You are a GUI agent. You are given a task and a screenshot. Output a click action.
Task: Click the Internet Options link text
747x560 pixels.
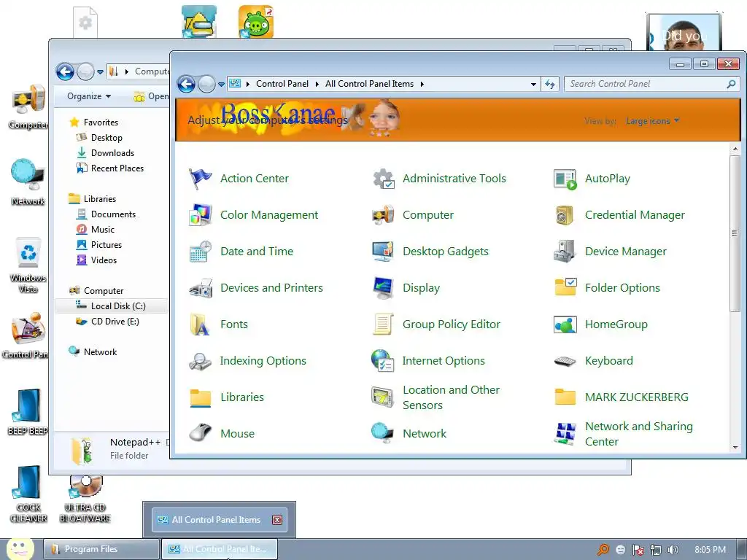click(443, 361)
